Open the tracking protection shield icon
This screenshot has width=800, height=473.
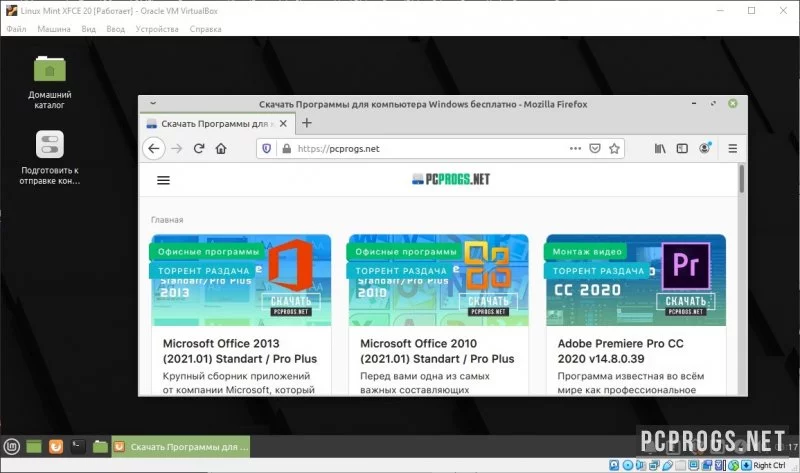point(266,148)
